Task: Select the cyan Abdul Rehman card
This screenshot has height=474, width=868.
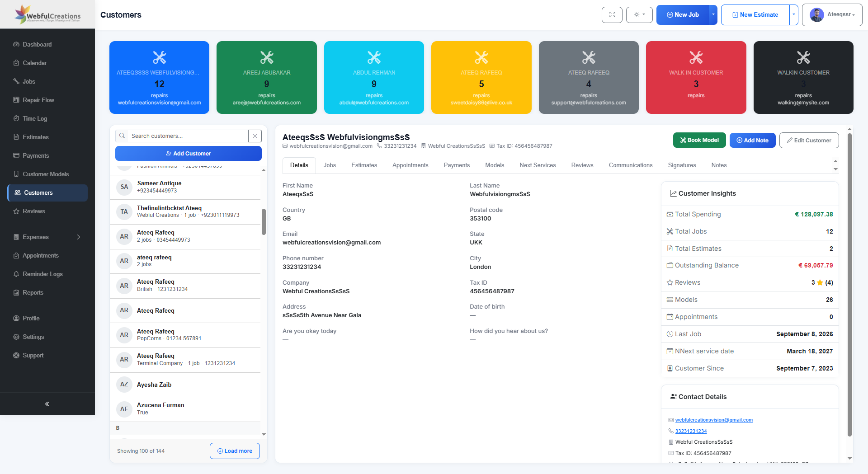Action: pyautogui.click(x=374, y=77)
